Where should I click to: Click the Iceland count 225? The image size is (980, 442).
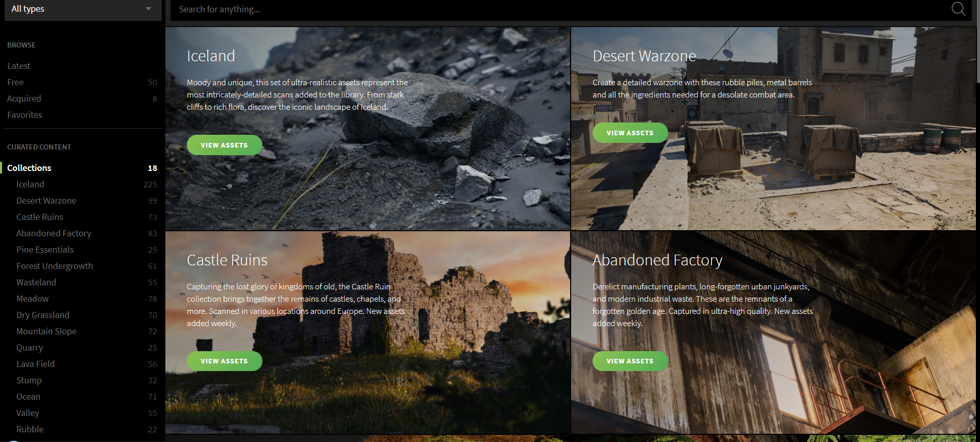tap(150, 184)
